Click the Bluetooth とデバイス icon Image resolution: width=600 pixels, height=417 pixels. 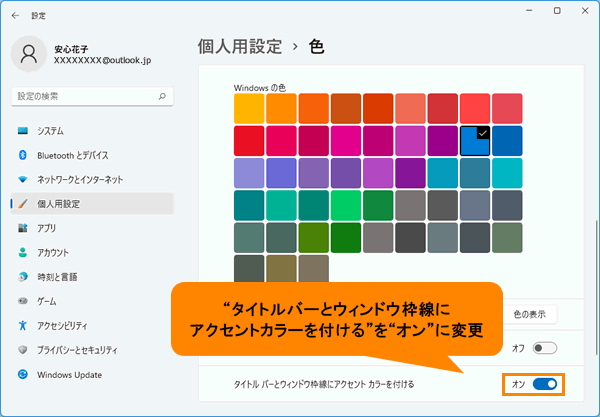click(22, 155)
